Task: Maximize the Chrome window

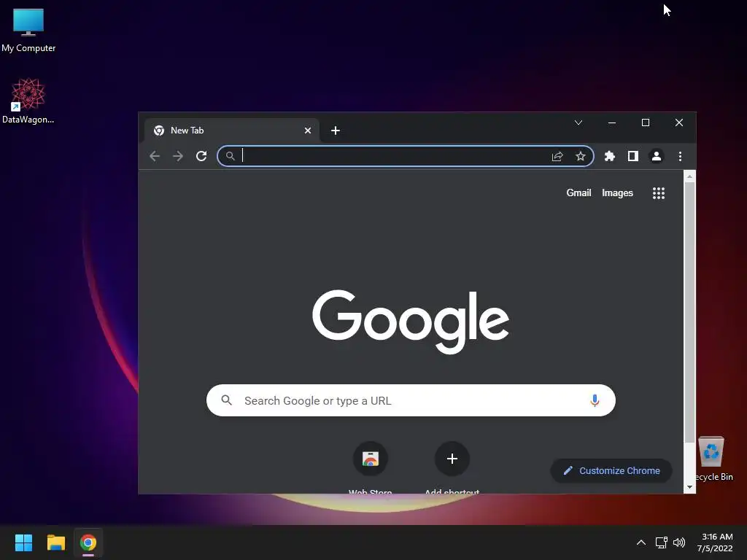Action: (646, 122)
